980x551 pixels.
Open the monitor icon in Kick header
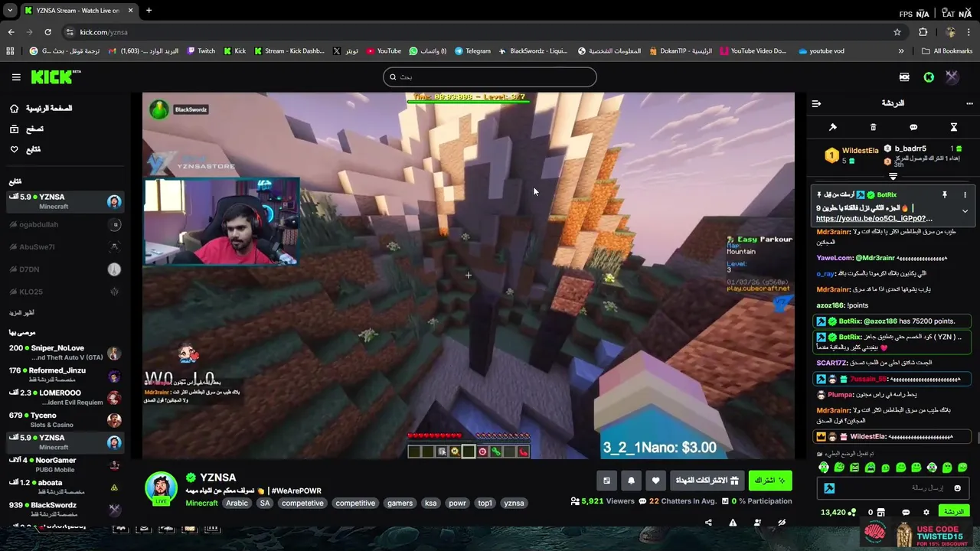[x=904, y=77]
